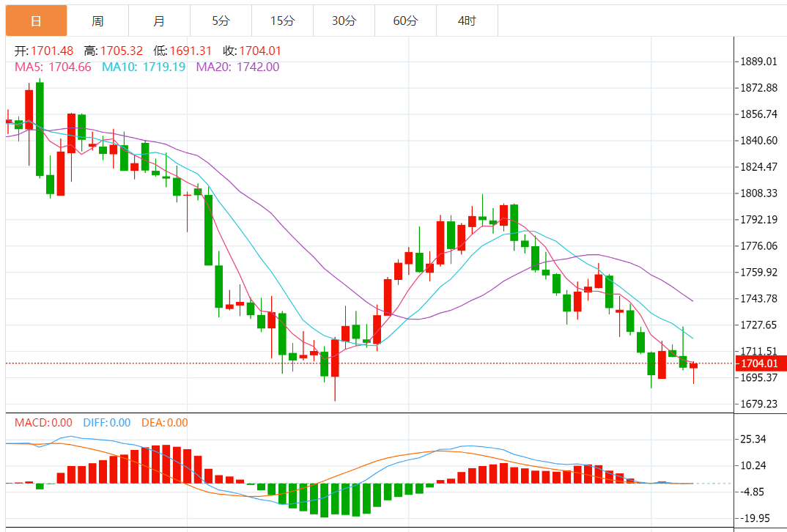Click the MA20: 1742.00 indicator label
The height and width of the screenshot is (532, 787).
pyautogui.click(x=238, y=67)
